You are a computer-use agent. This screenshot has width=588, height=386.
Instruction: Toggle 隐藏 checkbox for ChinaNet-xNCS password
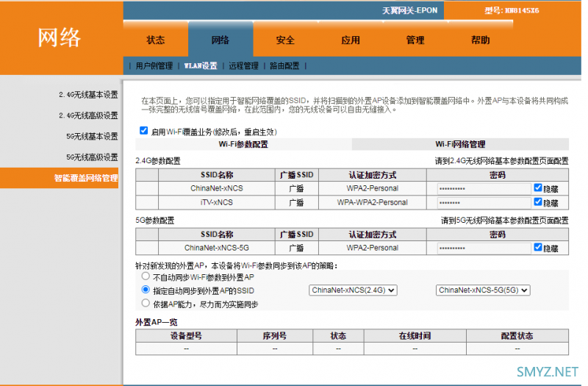[x=538, y=187]
